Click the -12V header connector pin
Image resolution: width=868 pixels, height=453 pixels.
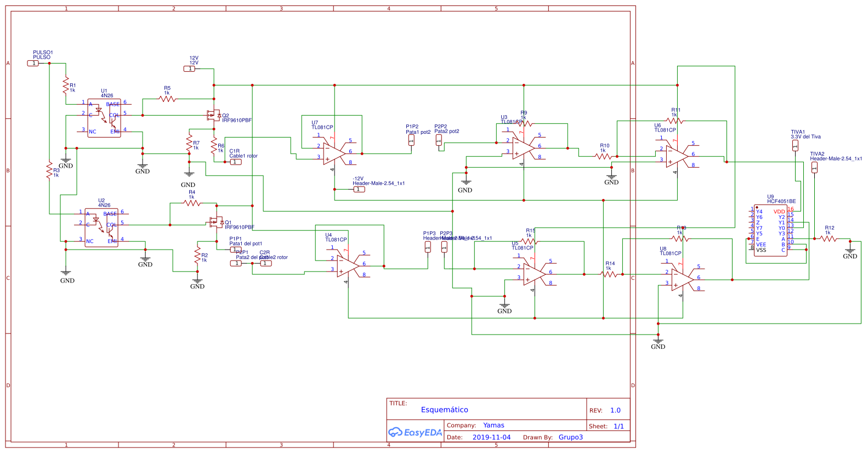point(359,189)
